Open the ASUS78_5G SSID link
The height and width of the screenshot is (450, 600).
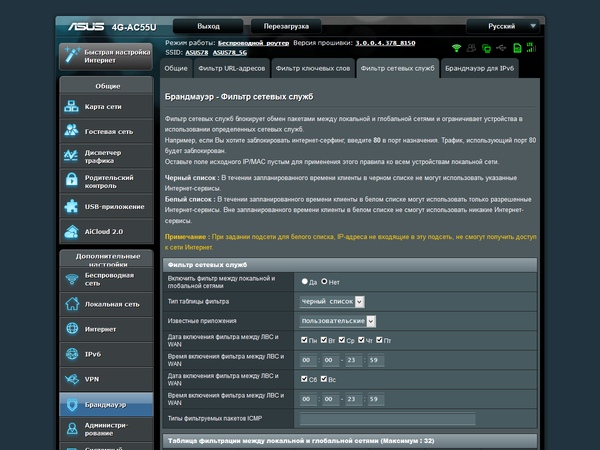pos(230,52)
